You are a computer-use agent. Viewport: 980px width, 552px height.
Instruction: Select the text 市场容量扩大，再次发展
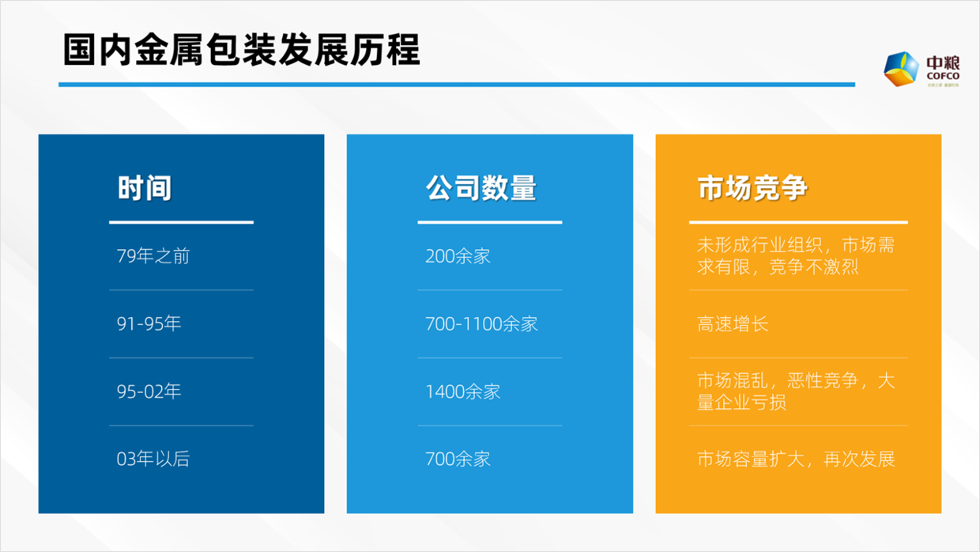coord(796,459)
